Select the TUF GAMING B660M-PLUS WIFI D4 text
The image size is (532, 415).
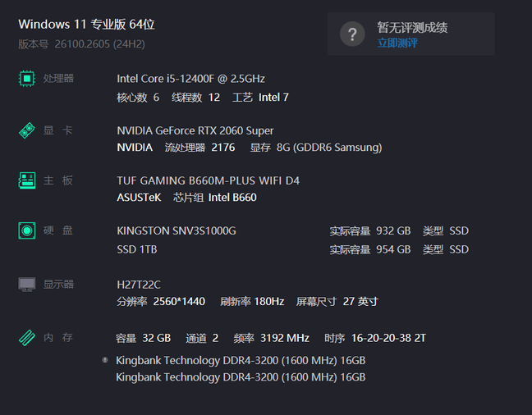(209, 180)
